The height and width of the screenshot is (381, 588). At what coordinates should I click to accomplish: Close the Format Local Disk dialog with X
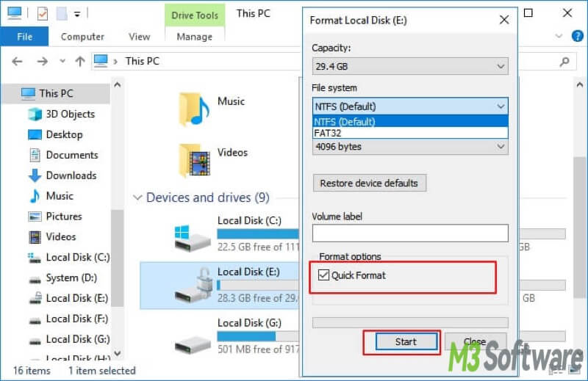point(504,20)
